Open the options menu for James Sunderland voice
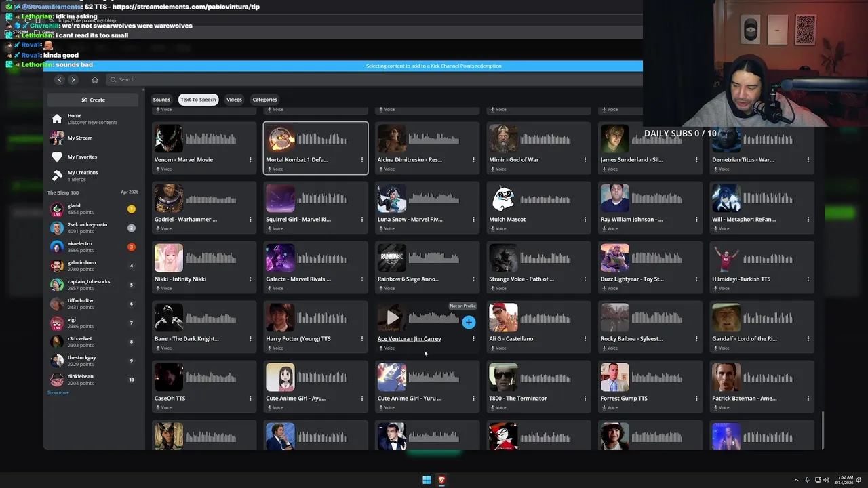 click(696, 160)
